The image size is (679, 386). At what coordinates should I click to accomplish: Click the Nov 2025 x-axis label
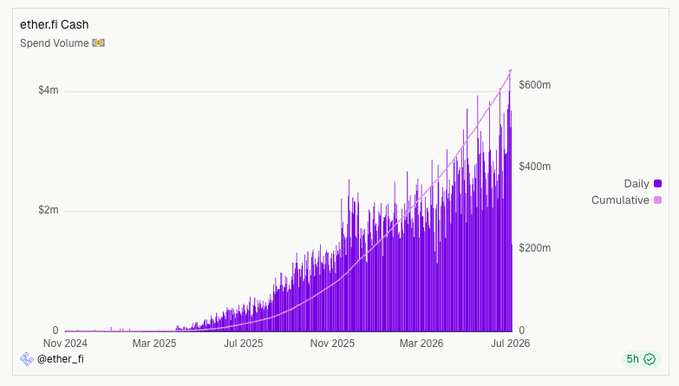click(332, 344)
